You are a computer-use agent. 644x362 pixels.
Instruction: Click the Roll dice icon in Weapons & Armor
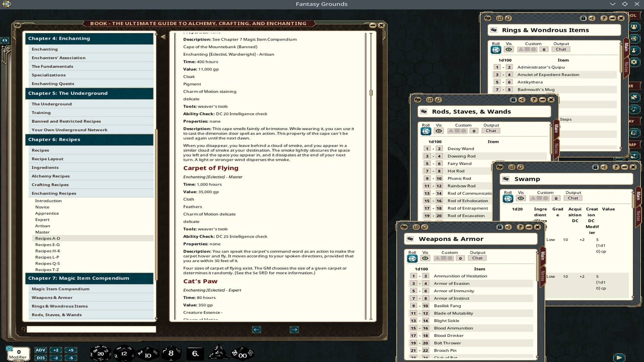(412, 258)
